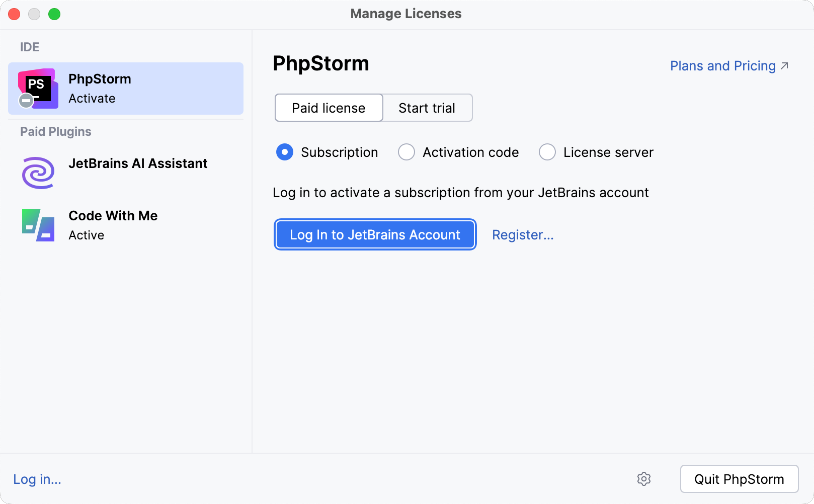Open the Paid license tab
This screenshot has height=504, width=814.
[x=328, y=108]
